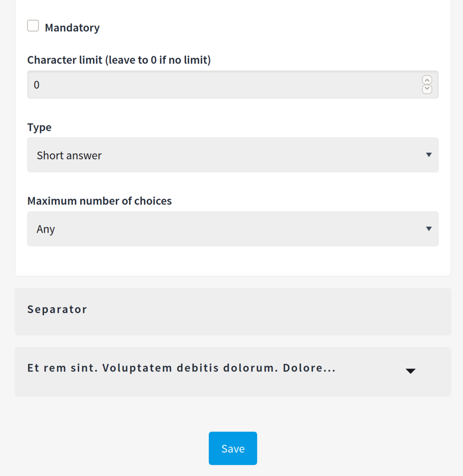463x476 pixels.
Task: Decrease character limit with down arrow
Action: (427, 89)
